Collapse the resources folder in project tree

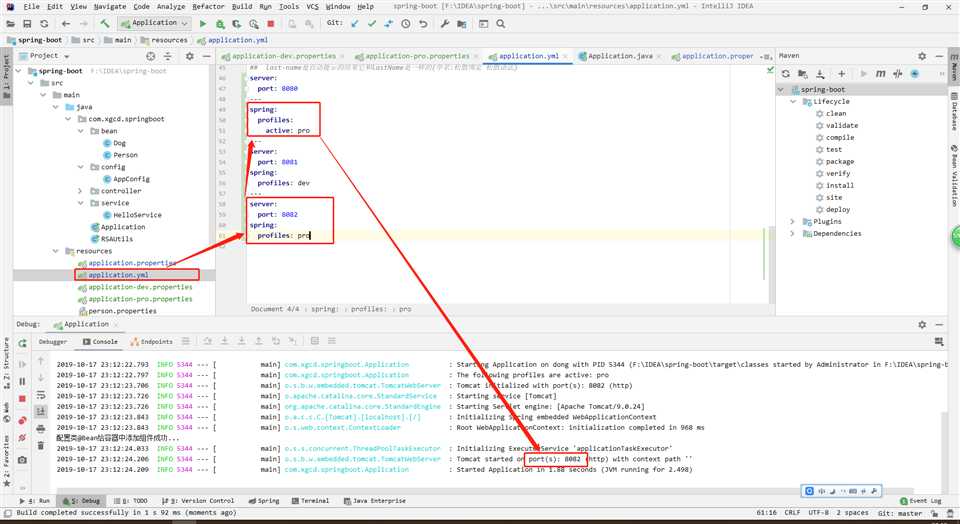click(x=55, y=251)
